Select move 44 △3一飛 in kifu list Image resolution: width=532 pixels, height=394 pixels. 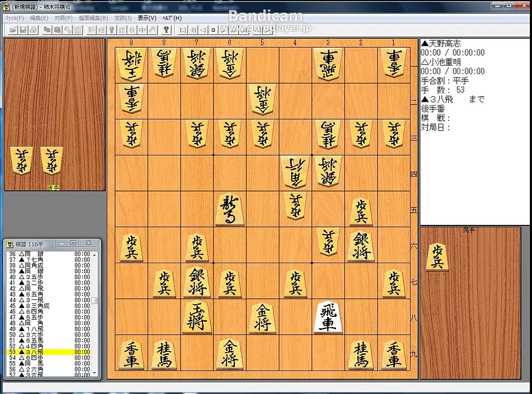(x=49, y=300)
